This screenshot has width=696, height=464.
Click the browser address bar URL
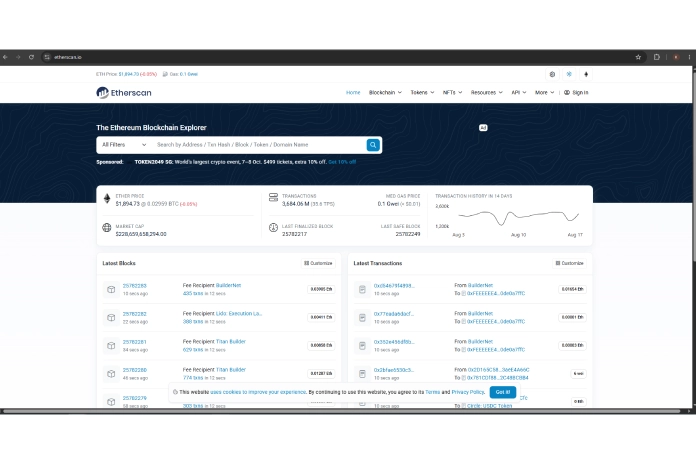point(68,57)
